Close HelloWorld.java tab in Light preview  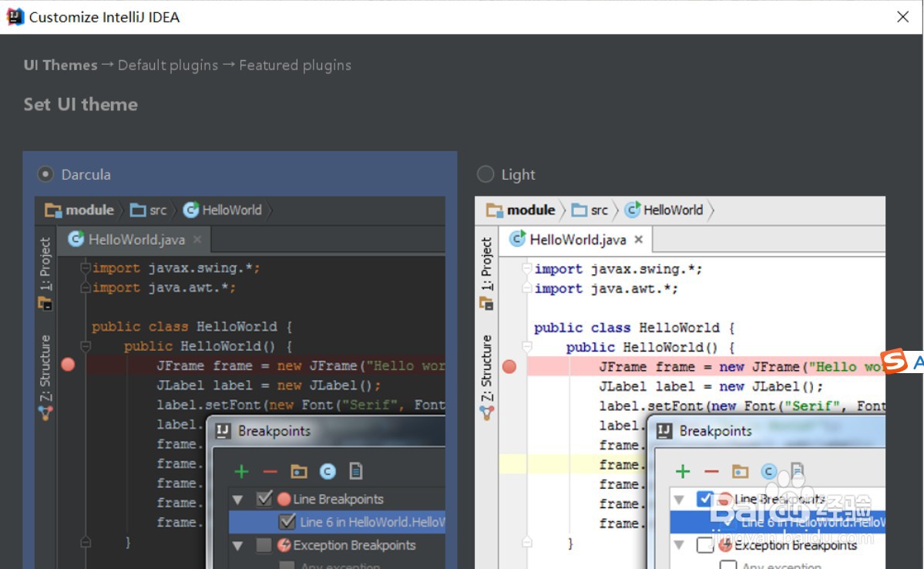click(x=639, y=239)
